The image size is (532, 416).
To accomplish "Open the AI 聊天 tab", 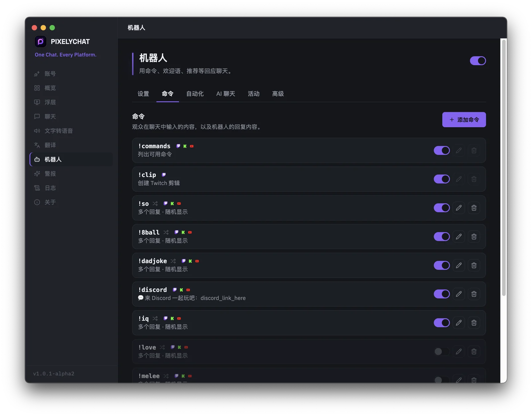I will (225, 94).
